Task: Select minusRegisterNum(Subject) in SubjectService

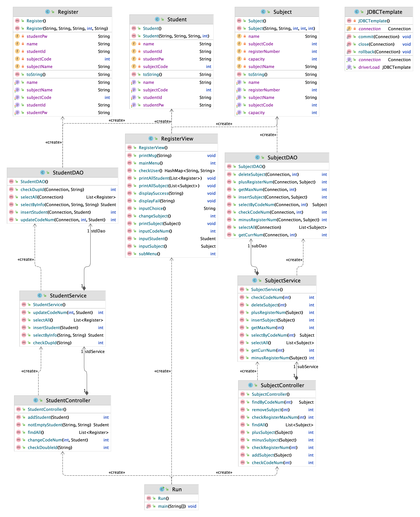Action: (277, 358)
